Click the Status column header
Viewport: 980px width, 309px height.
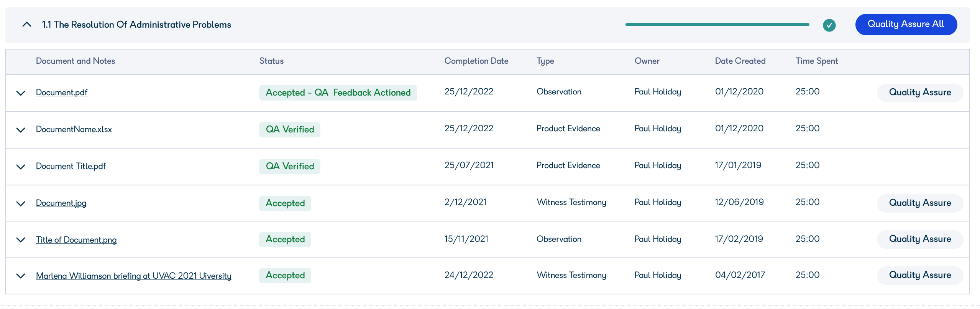coord(271,61)
